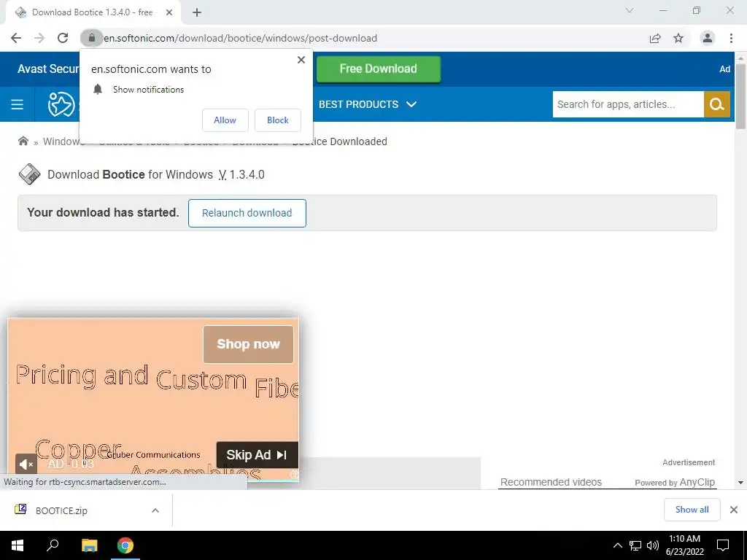The height and width of the screenshot is (560, 747).
Task: Click the Avast Security ad text
Action: click(x=48, y=69)
